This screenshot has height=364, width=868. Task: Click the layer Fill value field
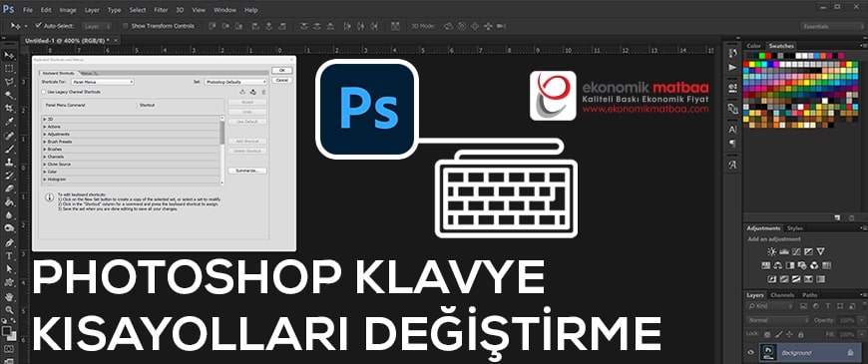(846, 335)
